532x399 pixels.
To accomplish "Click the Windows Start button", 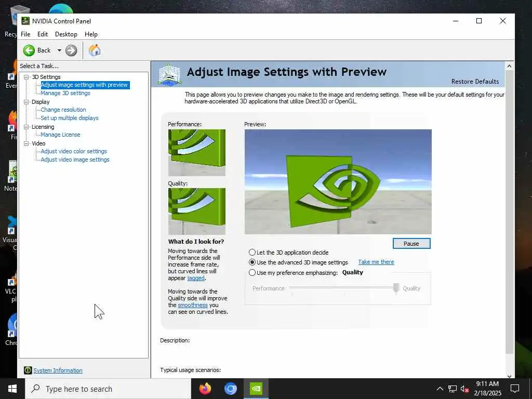I will [12, 389].
